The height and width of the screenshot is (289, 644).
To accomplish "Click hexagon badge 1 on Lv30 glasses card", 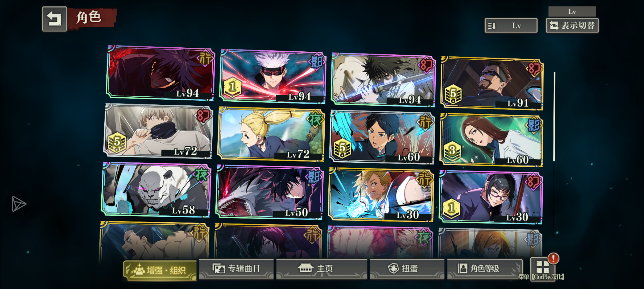I will [x=451, y=208].
